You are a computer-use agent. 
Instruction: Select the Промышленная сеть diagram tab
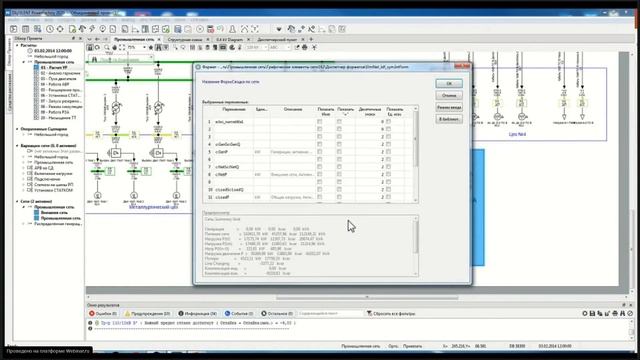pyautogui.click(x=134, y=40)
